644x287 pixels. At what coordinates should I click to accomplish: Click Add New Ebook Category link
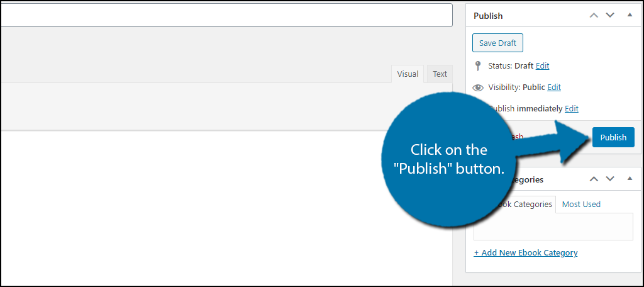click(x=526, y=252)
